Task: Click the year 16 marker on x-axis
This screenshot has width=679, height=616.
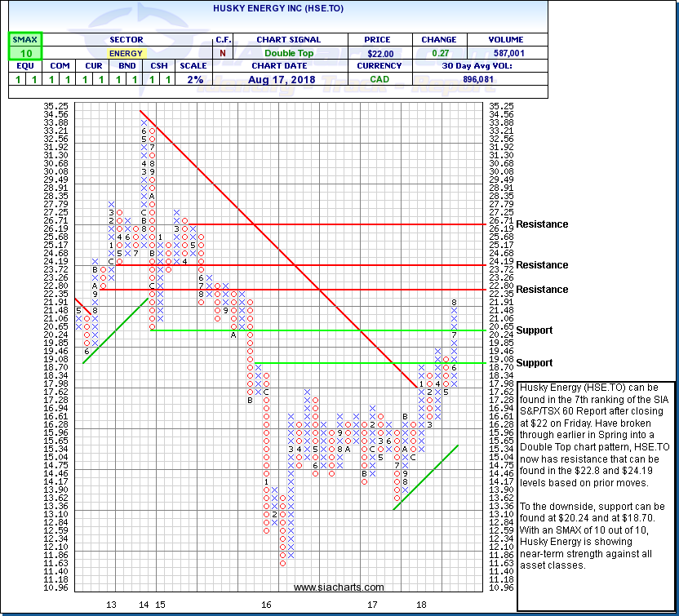Action: coord(266,605)
